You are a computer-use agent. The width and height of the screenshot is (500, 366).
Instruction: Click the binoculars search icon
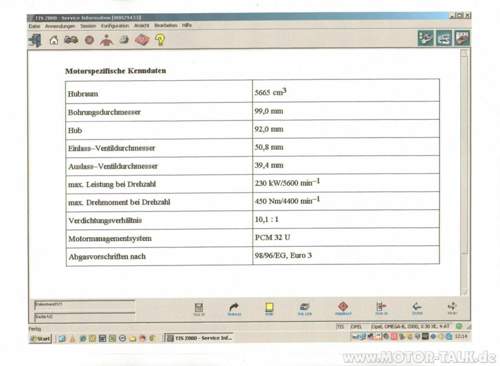click(x=71, y=40)
